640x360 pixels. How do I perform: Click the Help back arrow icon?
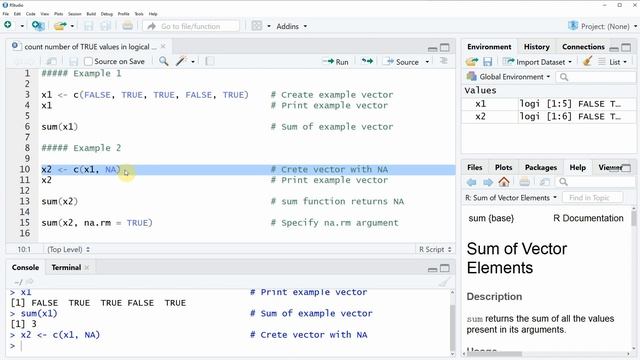[x=471, y=182]
